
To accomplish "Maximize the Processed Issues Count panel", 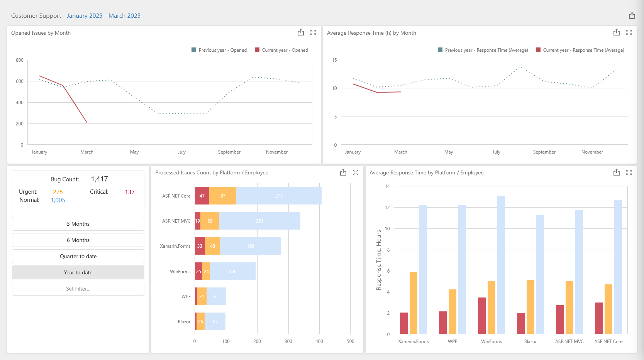I will [356, 172].
